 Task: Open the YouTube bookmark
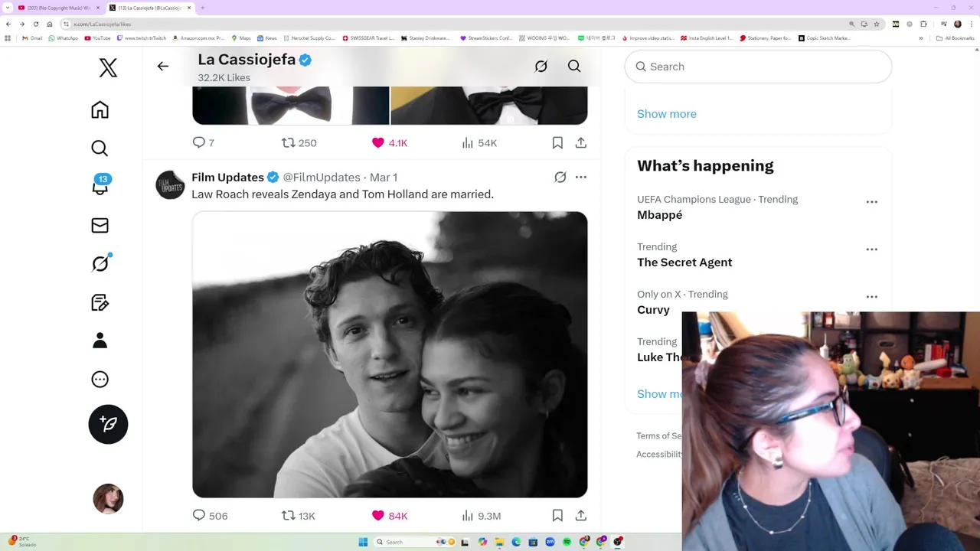(98, 37)
